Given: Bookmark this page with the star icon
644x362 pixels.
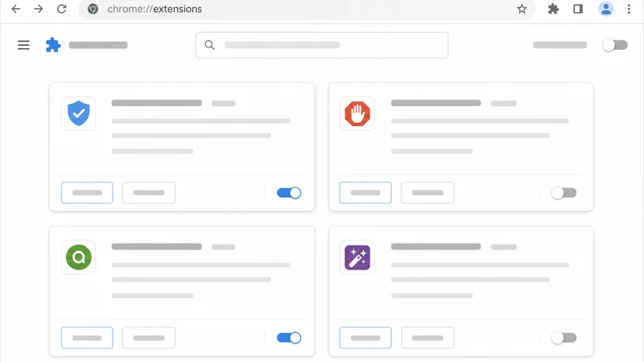Looking at the screenshot, I should click(x=522, y=9).
